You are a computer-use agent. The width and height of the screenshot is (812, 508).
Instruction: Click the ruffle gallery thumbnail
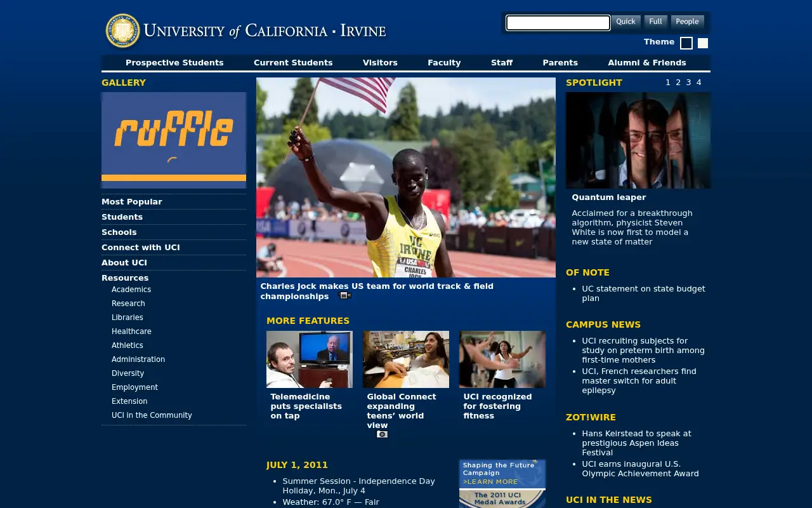point(174,140)
